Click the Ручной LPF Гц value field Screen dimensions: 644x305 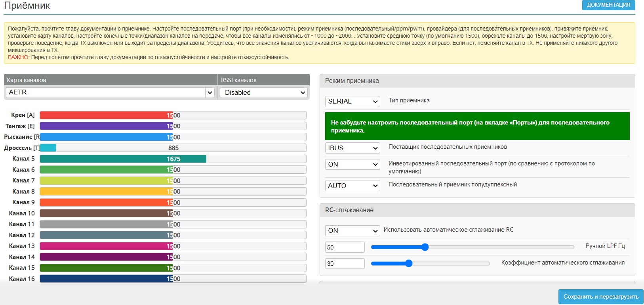click(345, 247)
